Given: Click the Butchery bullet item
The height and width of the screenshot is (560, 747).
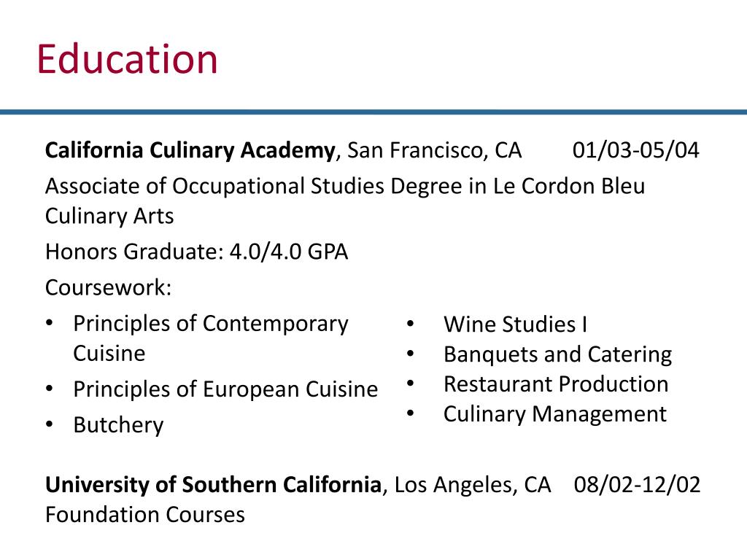Looking at the screenshot, I should tap(118, 425).
